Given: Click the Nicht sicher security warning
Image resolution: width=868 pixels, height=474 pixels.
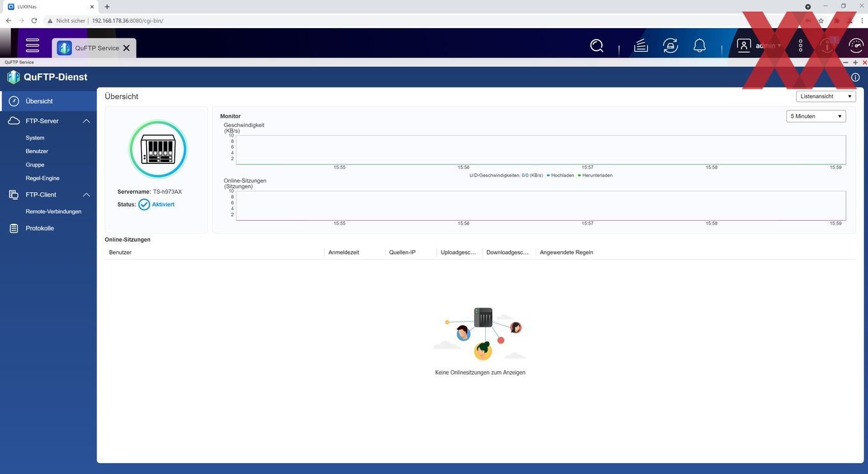Looking at the screenshot, I should pyautogui.click(x=66, y=20).
